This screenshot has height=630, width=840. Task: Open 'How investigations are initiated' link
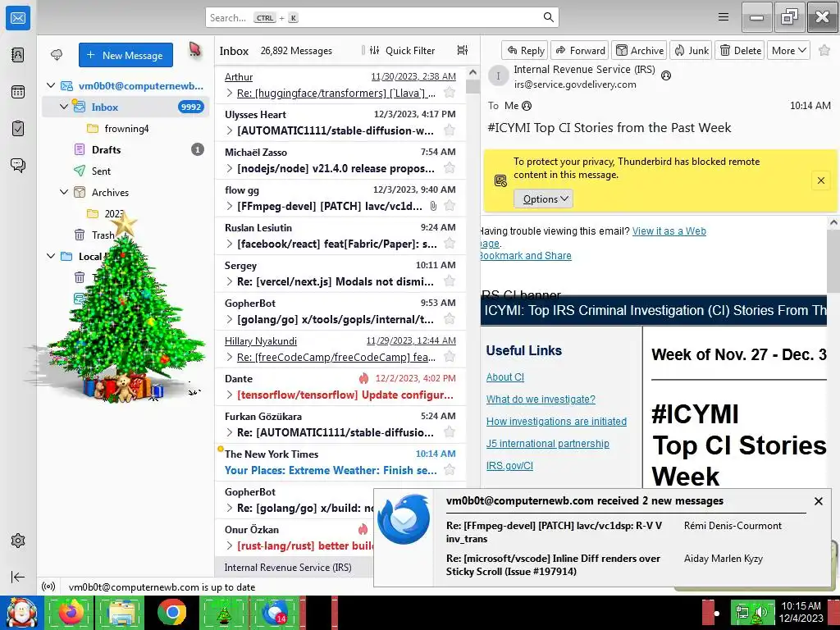(556, 422)
